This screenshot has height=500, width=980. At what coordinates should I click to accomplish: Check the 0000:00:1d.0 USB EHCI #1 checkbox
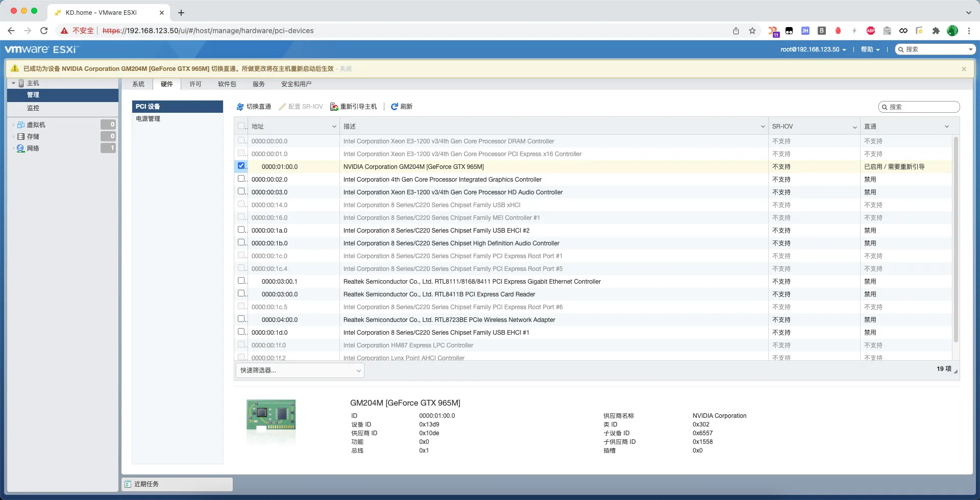tap(241, 332)
